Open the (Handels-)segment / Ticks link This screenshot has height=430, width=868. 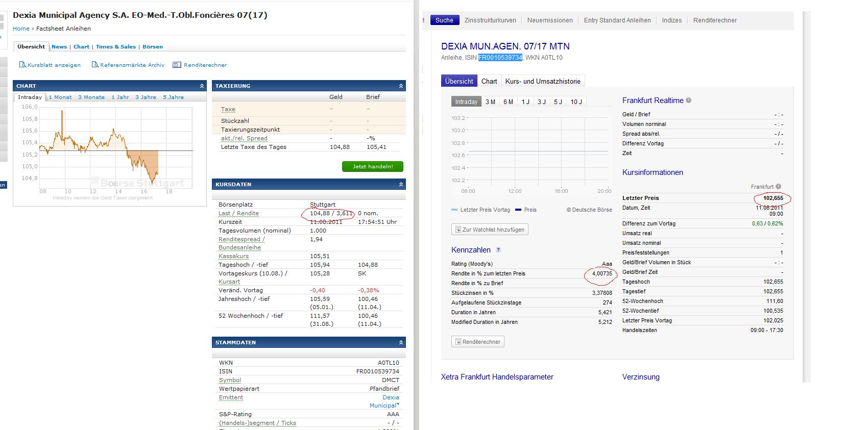[x=257, y=423]
